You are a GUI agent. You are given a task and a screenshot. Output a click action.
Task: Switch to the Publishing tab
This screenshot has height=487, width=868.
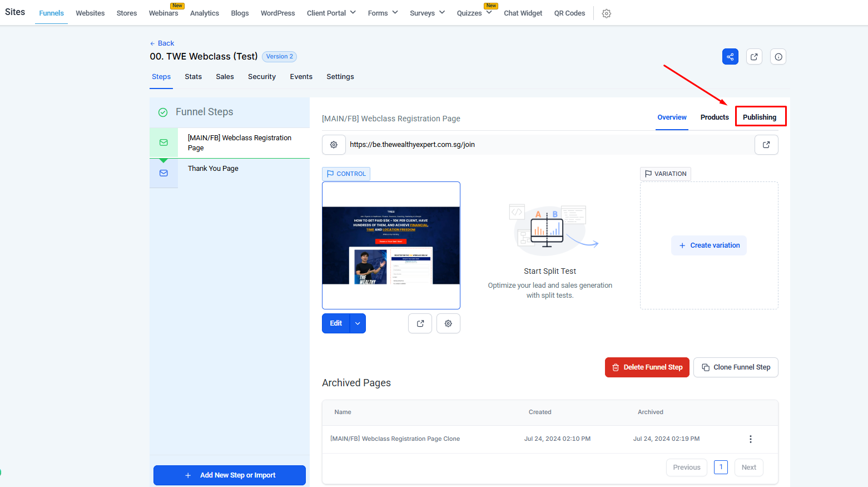tap(760, 117)
